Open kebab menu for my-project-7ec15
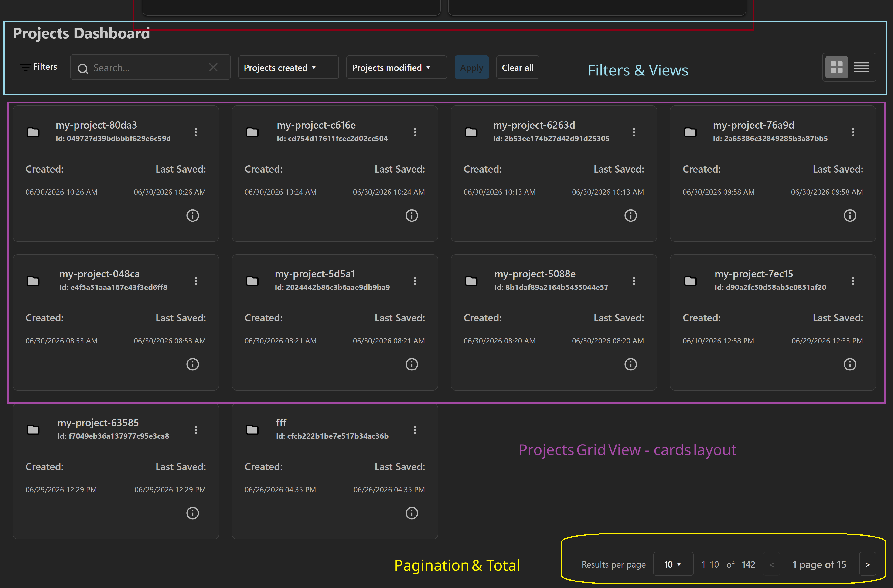Image resolution: width=893 pixels, height=588 pixels. tap(853, 281)
